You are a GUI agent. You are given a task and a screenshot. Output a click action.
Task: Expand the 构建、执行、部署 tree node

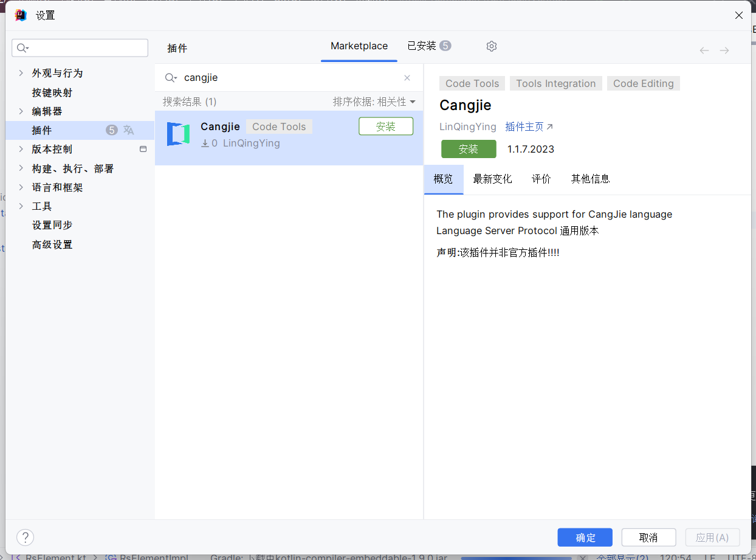point(21,168)
